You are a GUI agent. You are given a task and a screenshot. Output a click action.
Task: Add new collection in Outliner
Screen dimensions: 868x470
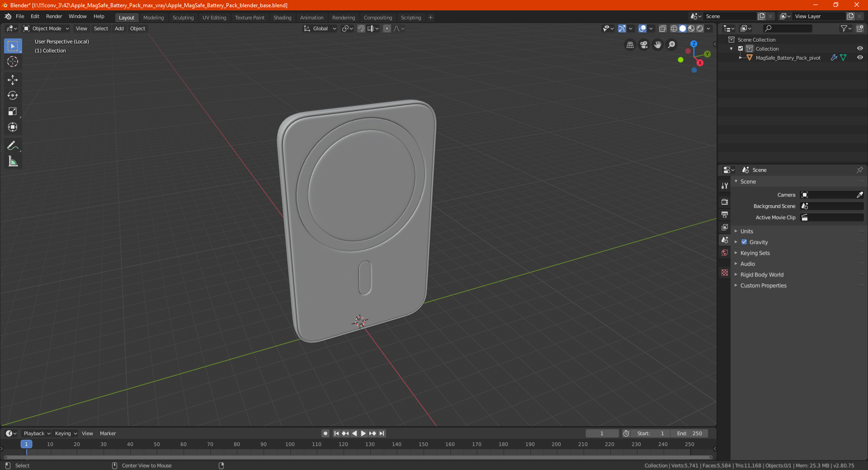[859, 28]
